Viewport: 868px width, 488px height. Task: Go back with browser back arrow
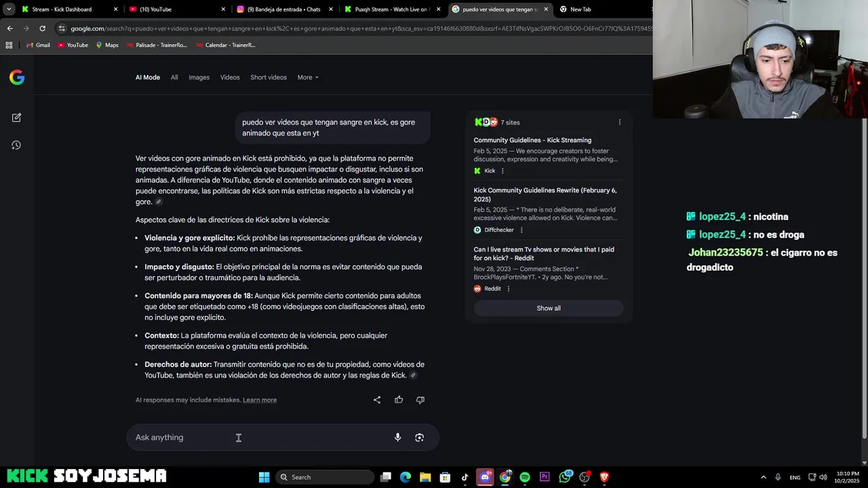point(9,28)
